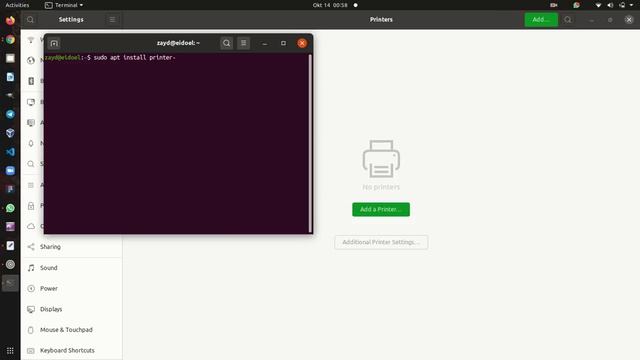Launch Zoom from the dock
Screen dimensions: 640x360
(10, 171)
